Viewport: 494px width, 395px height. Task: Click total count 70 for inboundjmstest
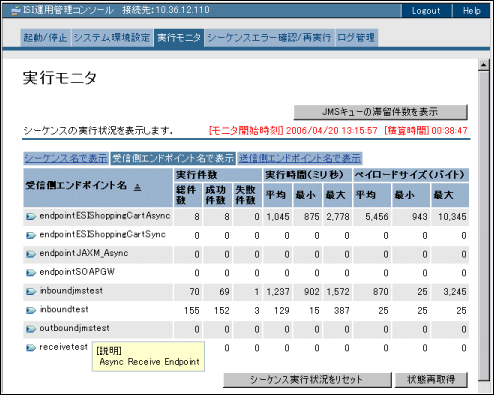point(194,292)
